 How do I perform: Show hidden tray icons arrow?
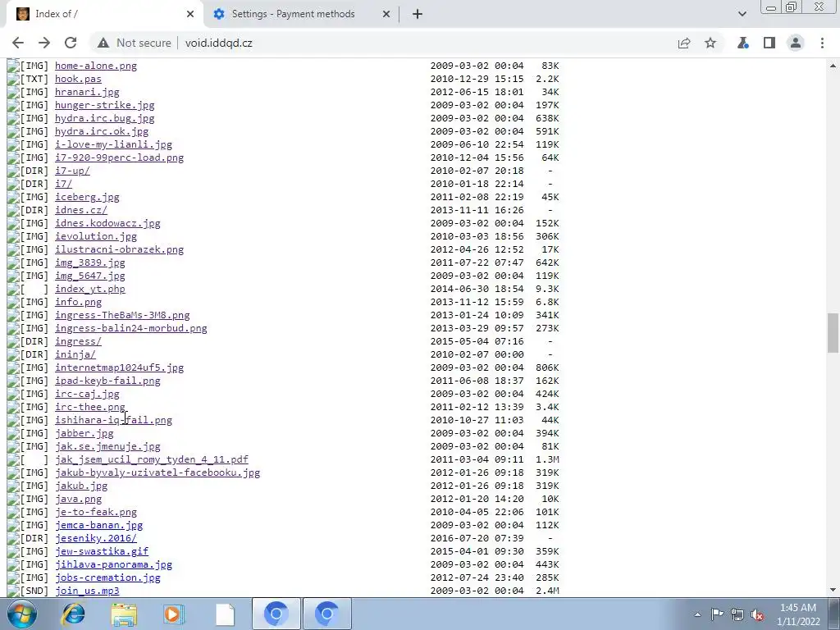(697, 614)
